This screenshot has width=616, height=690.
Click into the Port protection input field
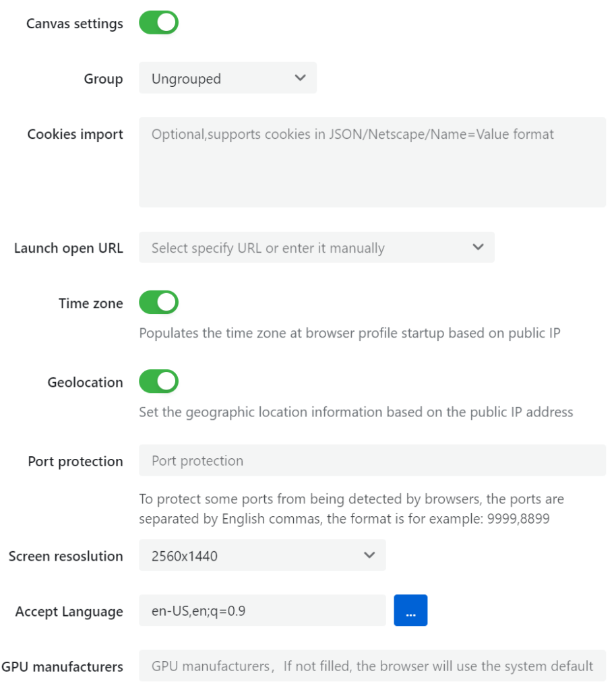(x=372, y=460)
